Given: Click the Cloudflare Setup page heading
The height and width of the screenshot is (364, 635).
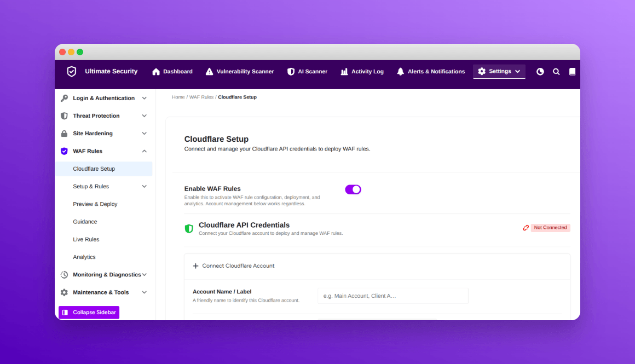Looking at the screenshot, I should pyautogui.click(x=216, y=139).
